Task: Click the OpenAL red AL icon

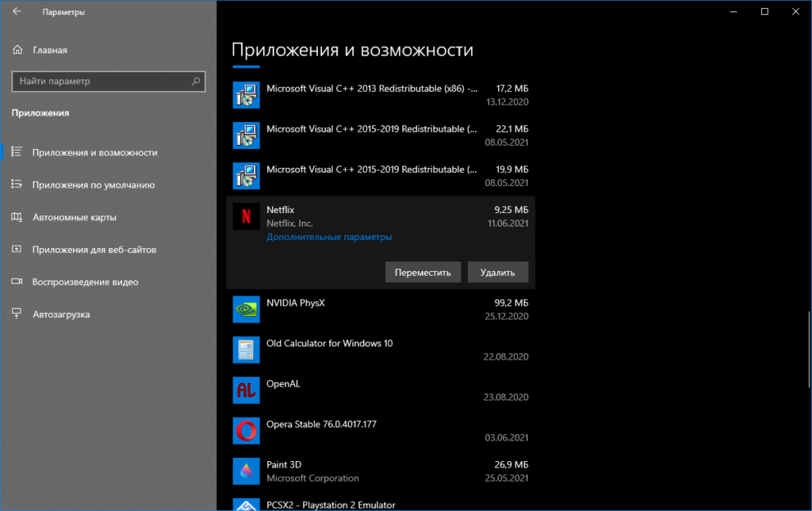Action: click(246, 390)
